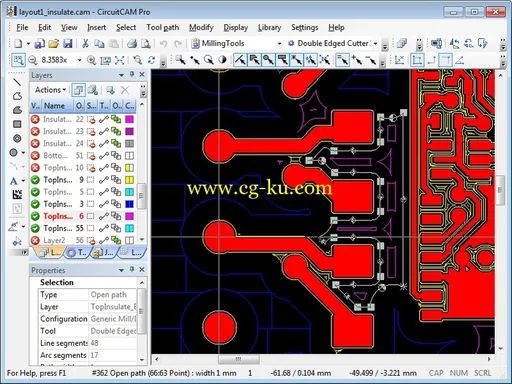Save the file with floppy disk icon
The width and height of the screenshot is (512, 384).
(68, 44)
